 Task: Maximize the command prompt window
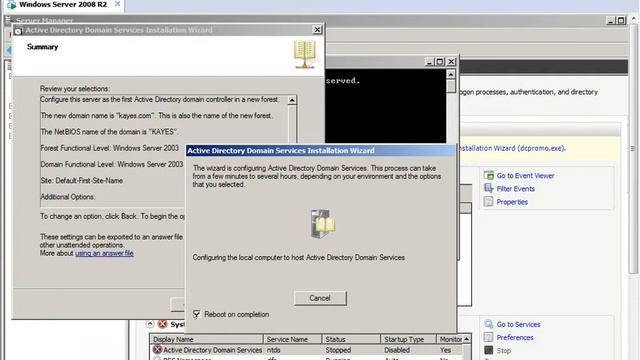(x=440, y=62)
